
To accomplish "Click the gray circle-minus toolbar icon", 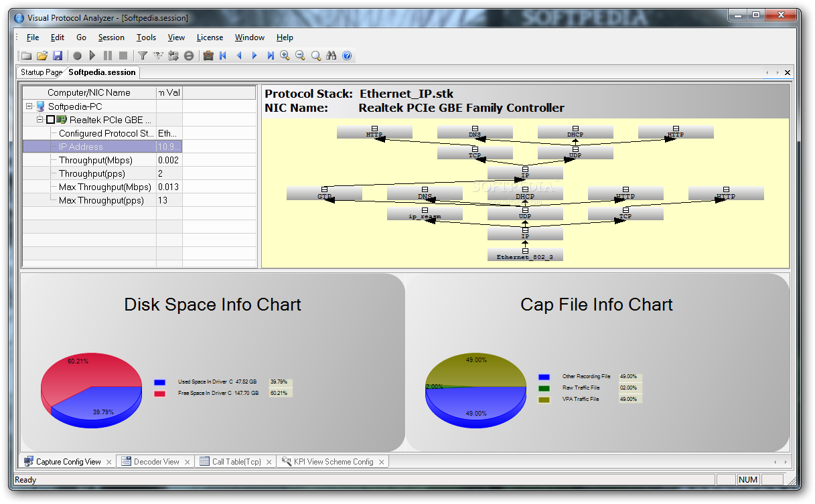I will point(189,56).
